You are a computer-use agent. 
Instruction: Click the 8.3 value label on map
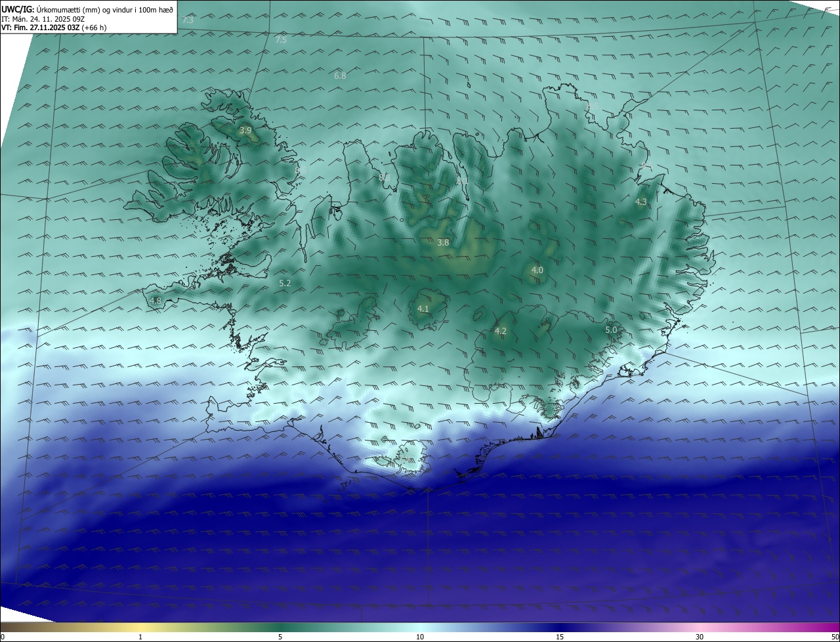385,177
